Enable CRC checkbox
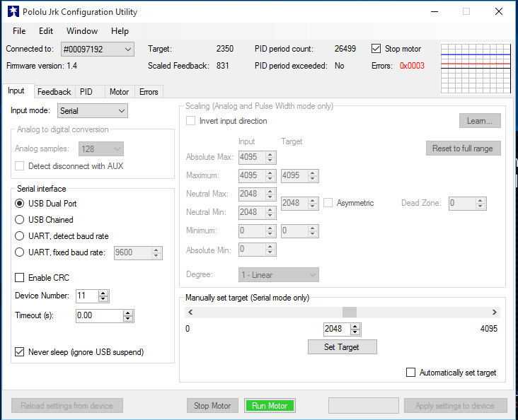The width and height of the screenshot is (518, 420). pos(20,278)
